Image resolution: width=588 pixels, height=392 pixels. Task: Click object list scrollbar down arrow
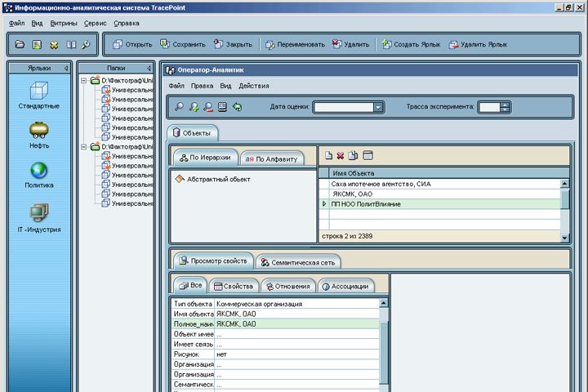(x=564, y=238)
